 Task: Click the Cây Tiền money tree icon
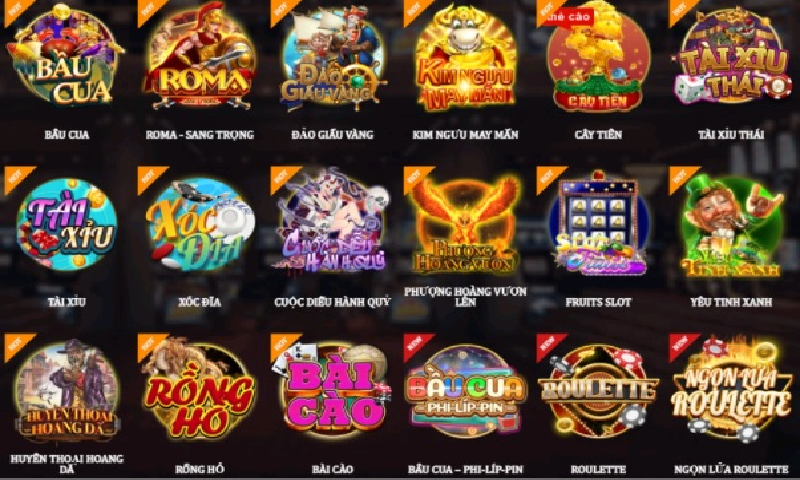[x=598, y=57]
